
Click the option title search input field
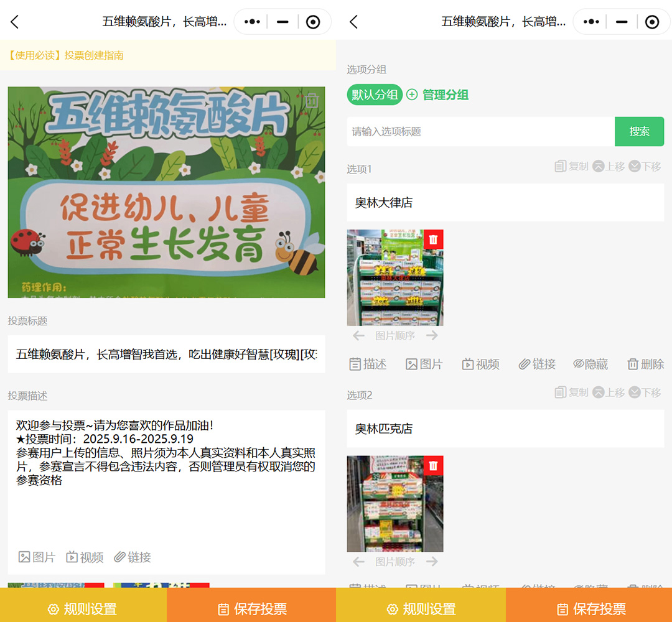coord(480,132)
